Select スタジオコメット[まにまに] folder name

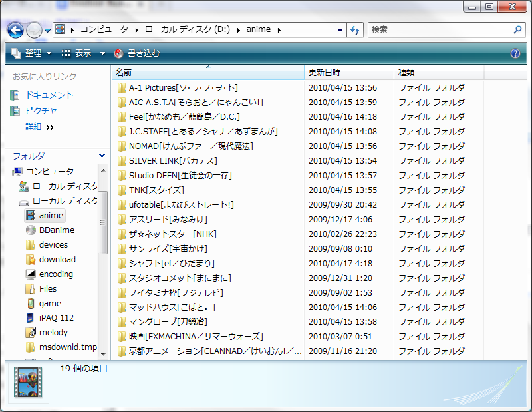[180, 278]
